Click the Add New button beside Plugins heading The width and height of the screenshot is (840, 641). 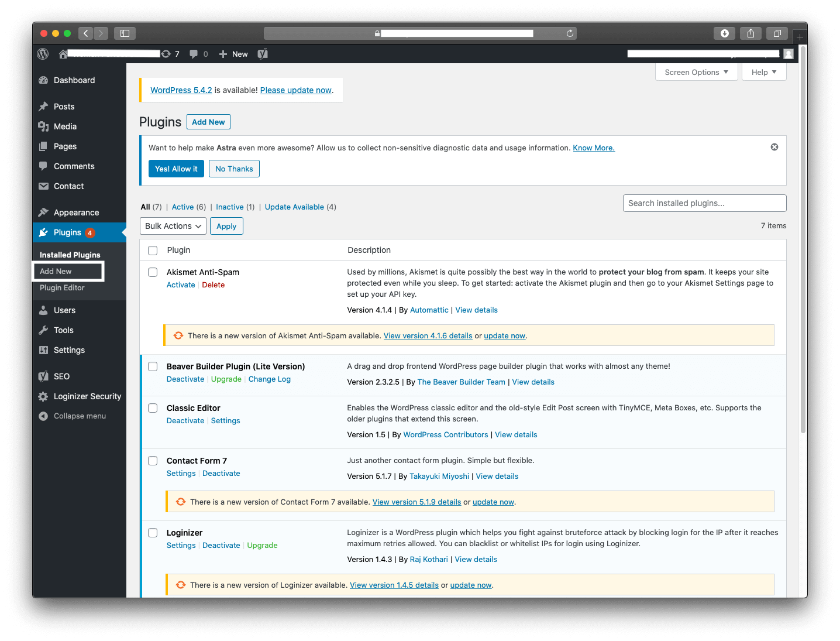[x=208, y=122]
